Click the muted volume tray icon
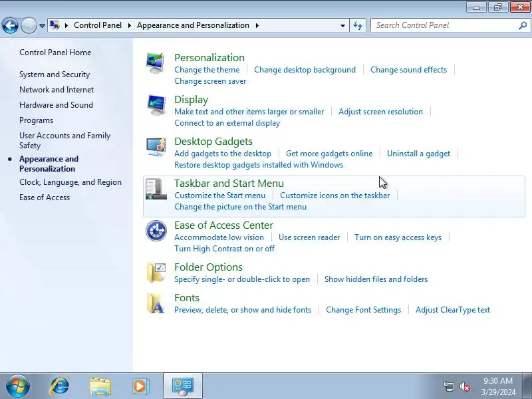The height and width of the screenshot is (399, 532). click(x=465, y=386)
